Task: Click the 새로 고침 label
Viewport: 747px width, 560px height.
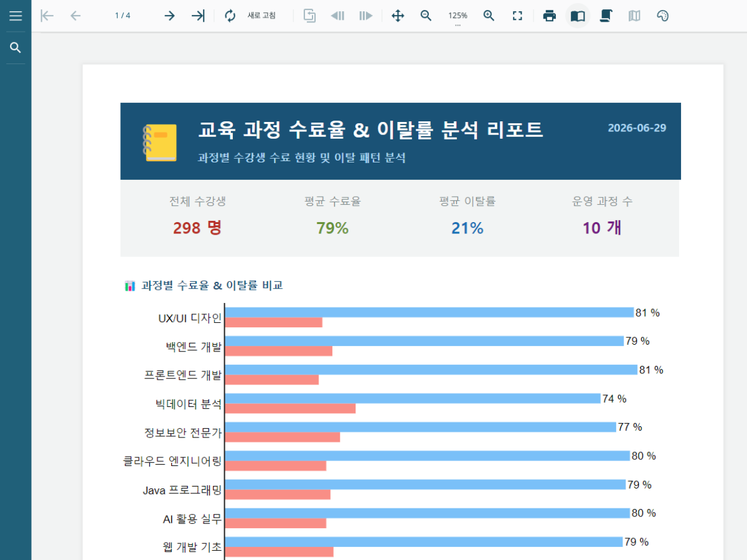Action: pos(261,16)
